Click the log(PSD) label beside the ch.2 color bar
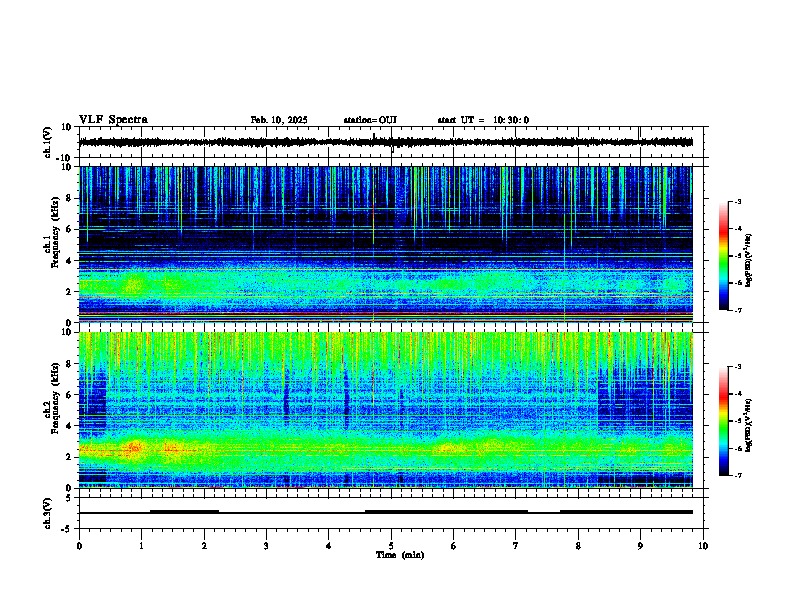This screenshot has width=792, height=612. [749, 425]
